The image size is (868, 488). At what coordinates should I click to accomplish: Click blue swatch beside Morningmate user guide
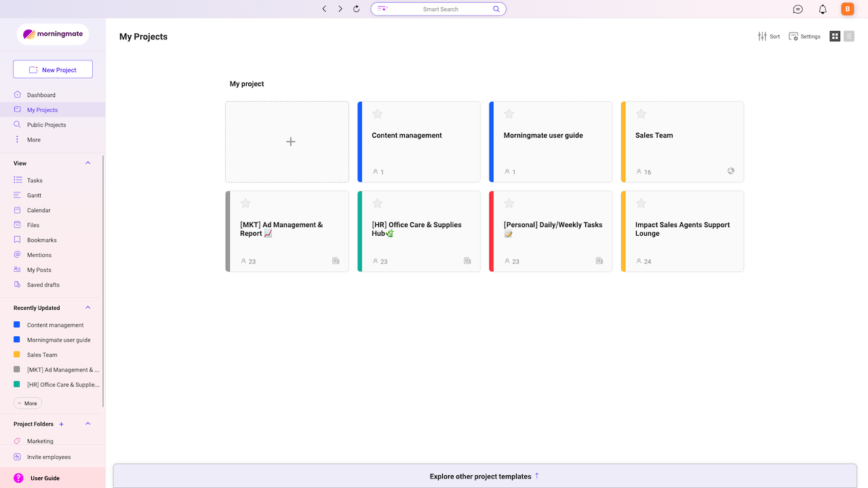click(17, 340)
